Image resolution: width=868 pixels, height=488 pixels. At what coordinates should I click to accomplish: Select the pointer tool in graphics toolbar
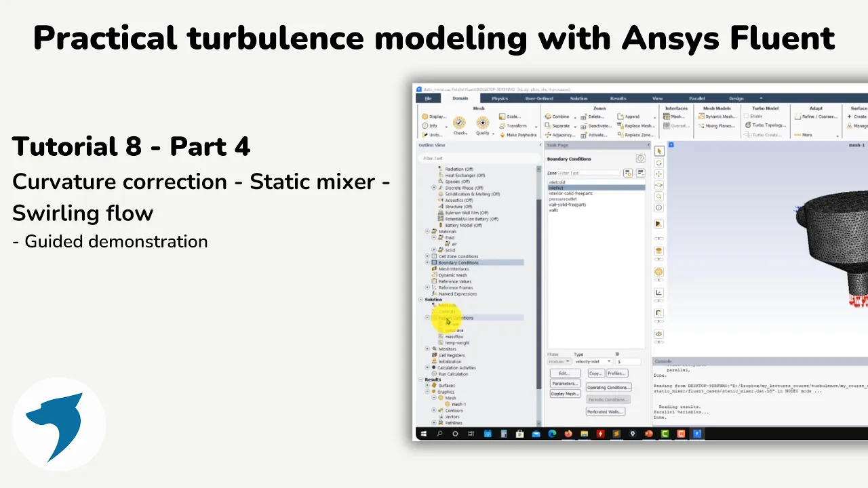[x=659, y=151]
